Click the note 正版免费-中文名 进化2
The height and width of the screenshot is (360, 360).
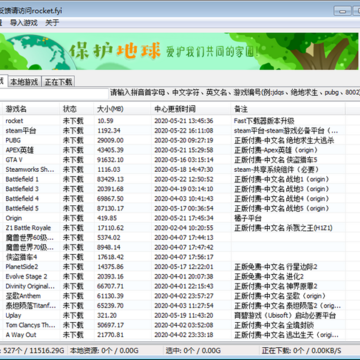point(269,277)
